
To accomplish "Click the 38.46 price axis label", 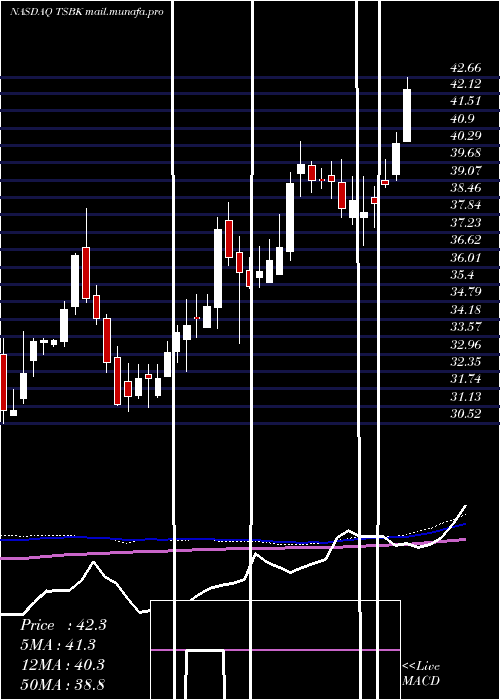I will [x=466, y=188].
